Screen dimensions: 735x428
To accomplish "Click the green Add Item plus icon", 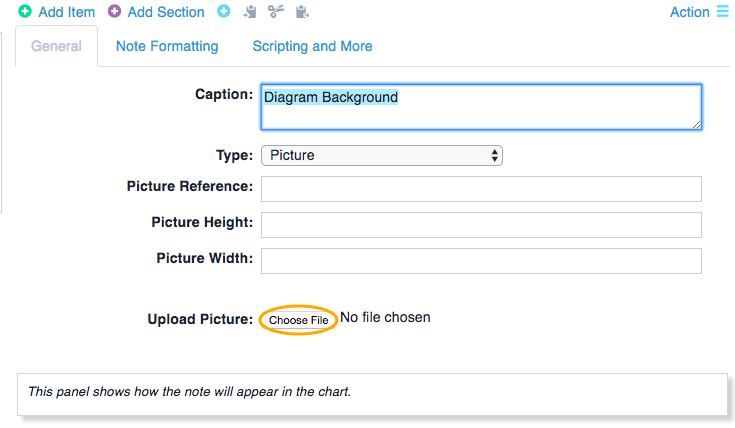I will pyautogui.click(x=25, y=12).
